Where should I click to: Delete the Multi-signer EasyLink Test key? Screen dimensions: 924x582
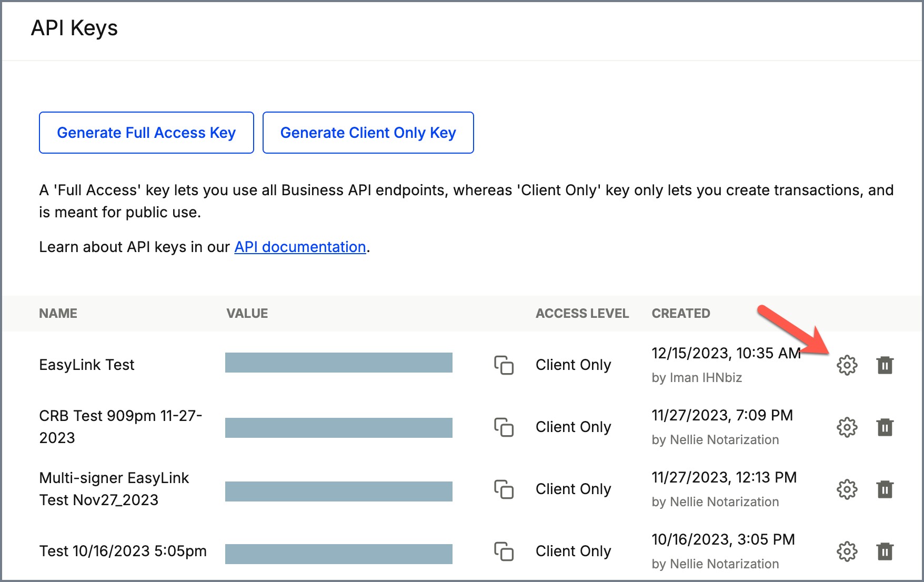[885, 489]
